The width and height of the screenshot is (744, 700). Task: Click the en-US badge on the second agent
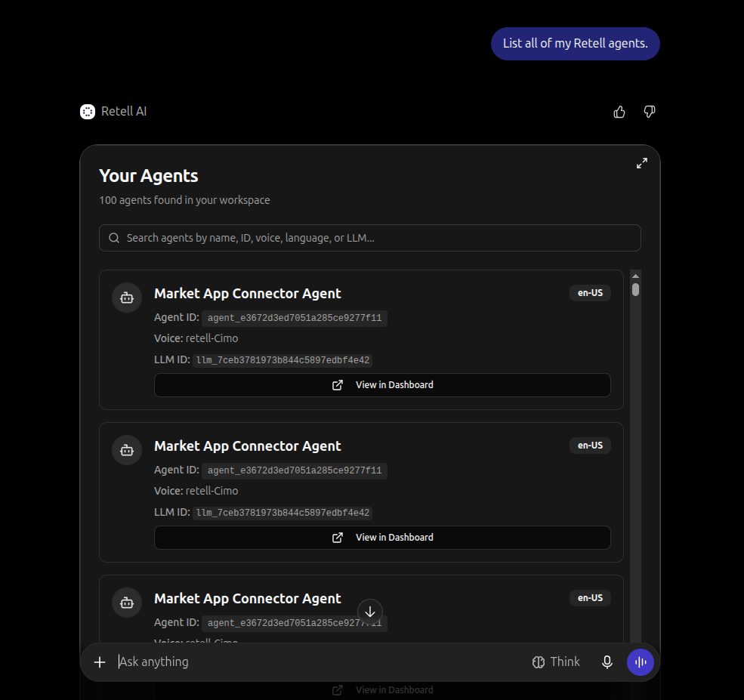click(590, 446)
